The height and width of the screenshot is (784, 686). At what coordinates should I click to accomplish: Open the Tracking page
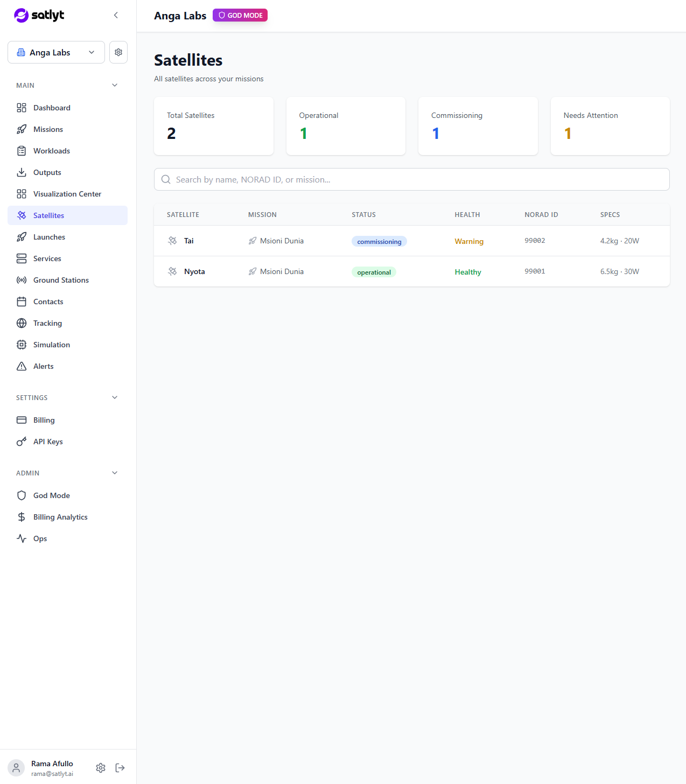[67, 323]
